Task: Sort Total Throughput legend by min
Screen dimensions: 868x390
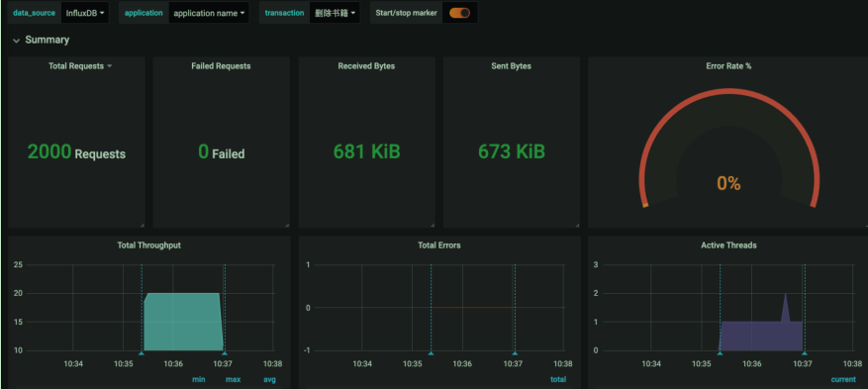Action: click(199, 379)
